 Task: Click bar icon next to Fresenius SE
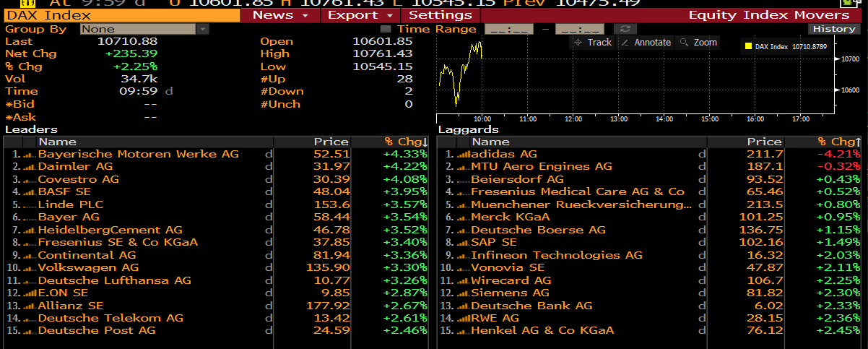pos(29,243)
